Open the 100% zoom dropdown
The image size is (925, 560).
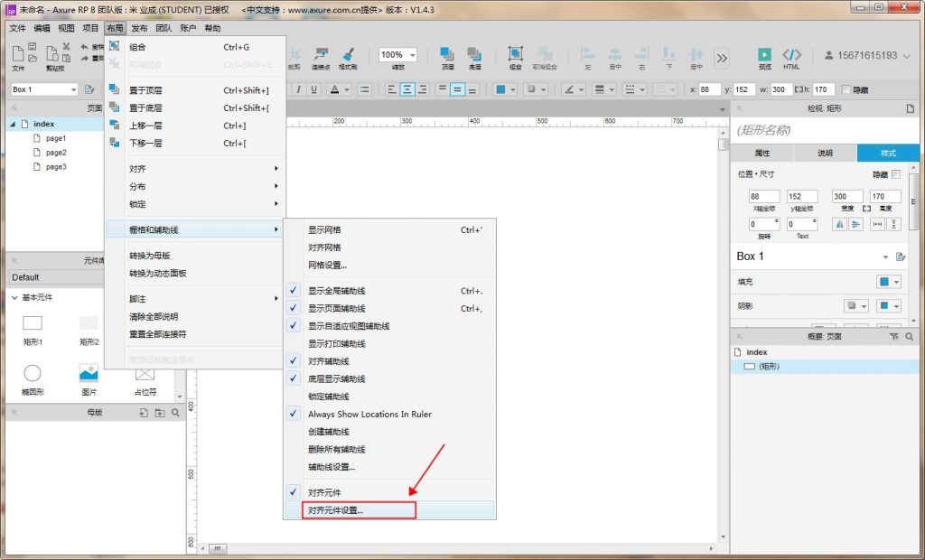point(398,55)
